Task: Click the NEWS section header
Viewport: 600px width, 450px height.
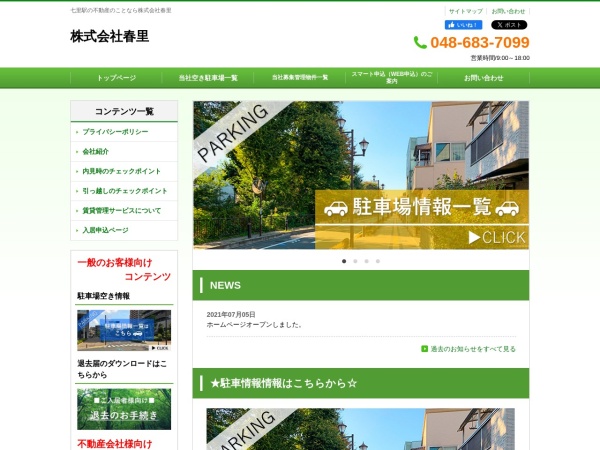Action: (x=361, y=285)
